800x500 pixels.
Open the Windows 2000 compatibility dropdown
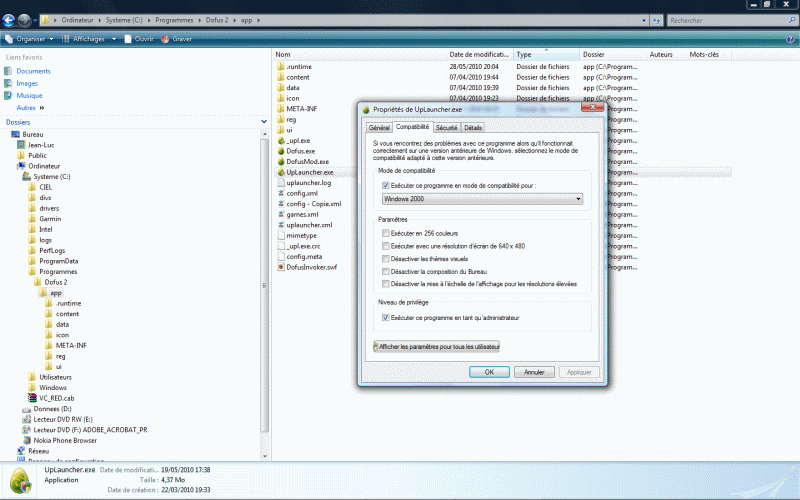482,199
